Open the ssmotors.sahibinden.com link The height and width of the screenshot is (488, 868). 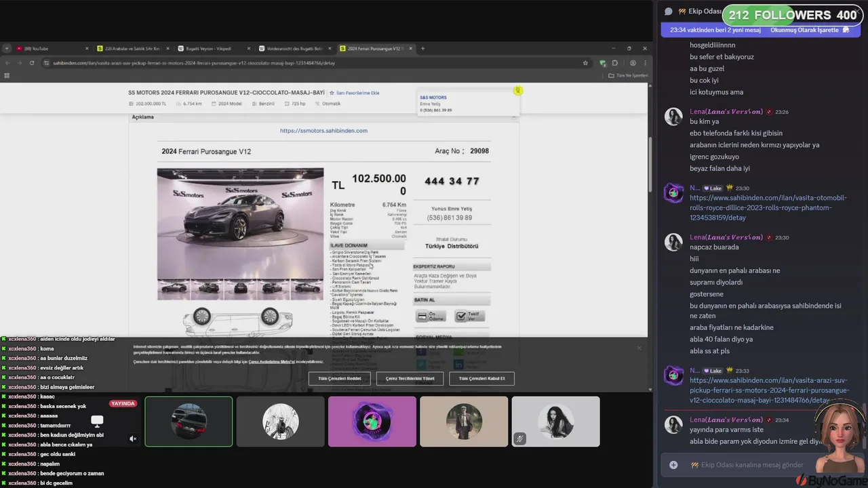point(323,130)
